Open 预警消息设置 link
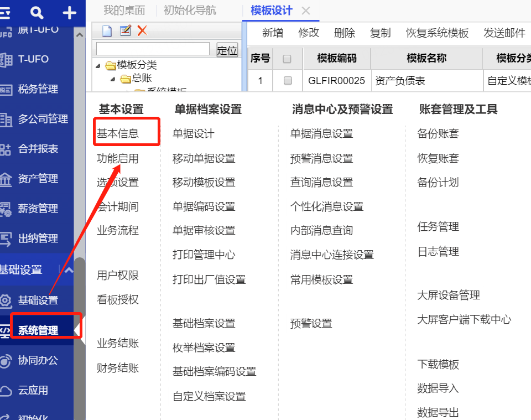The height and width of the screenshot is (420, 531). 322,158
